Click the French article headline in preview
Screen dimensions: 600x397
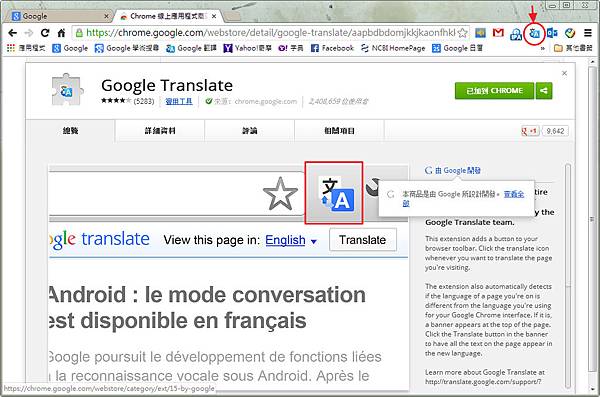tap(207, 307)
